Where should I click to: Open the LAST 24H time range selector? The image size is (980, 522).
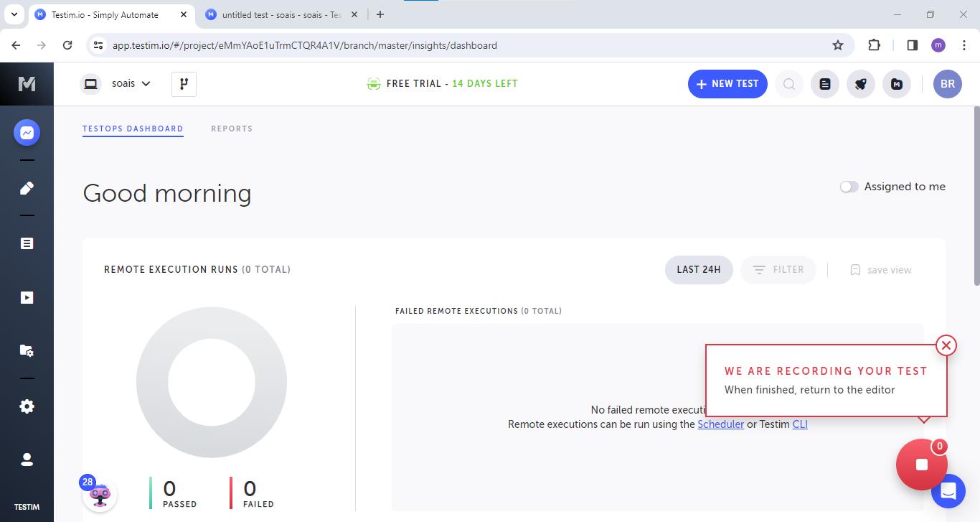point(698,270)
